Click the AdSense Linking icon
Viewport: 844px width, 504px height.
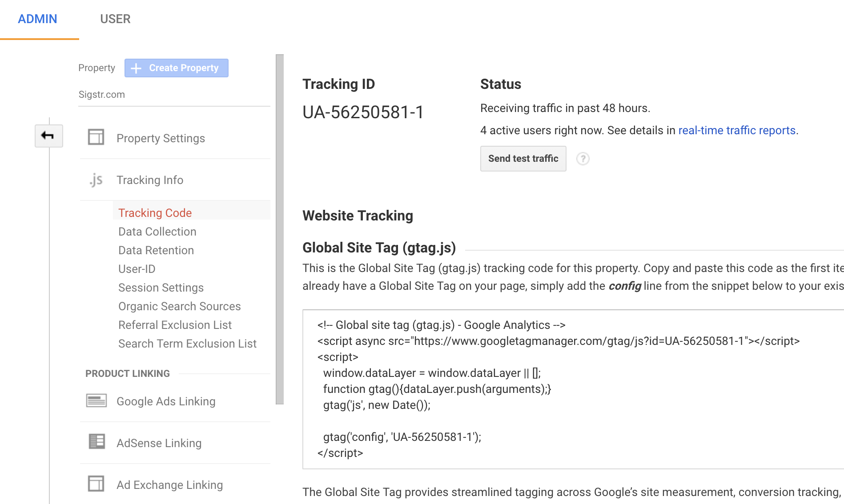pyautogui.click(x=97, y=442)
